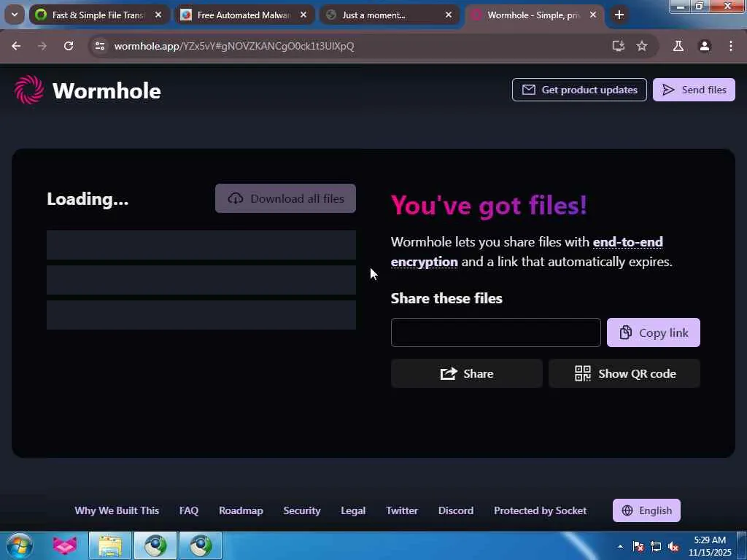The height and width of the screenshot is (560, 747).
Task: Install app icon in address bar
Action: coord(618,46)
